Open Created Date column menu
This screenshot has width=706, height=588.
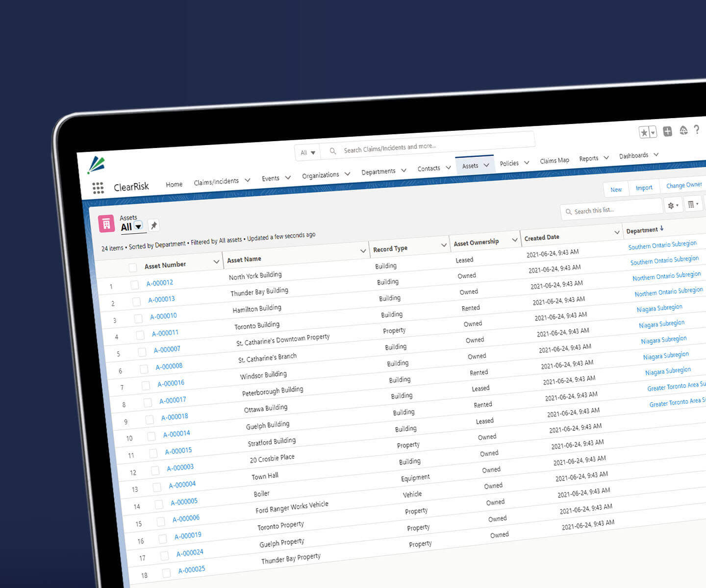(x=617, y=232)
